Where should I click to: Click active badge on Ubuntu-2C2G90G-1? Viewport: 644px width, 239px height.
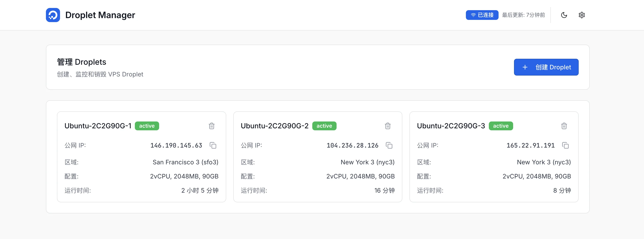[x=147, y=126]
